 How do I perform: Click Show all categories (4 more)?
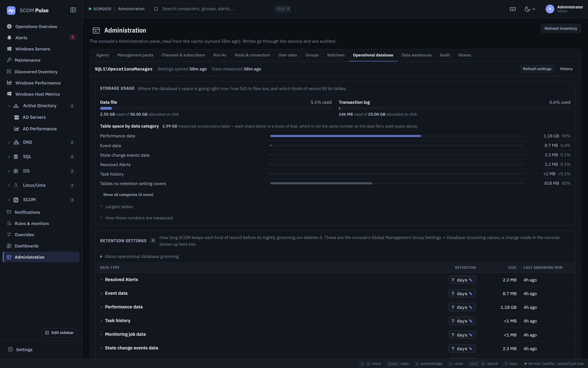128,195
